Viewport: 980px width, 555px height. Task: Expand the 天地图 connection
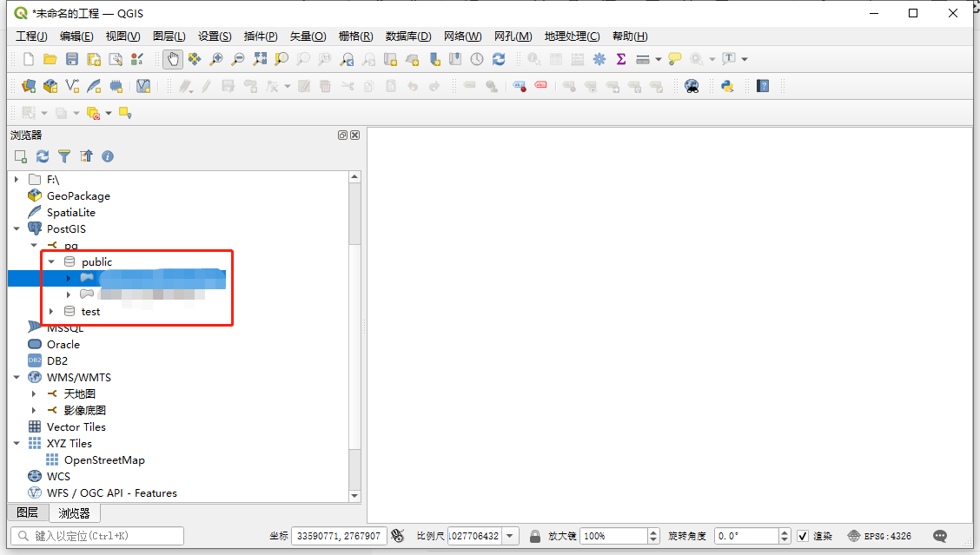pyautogui.click(x=35, y=393)
